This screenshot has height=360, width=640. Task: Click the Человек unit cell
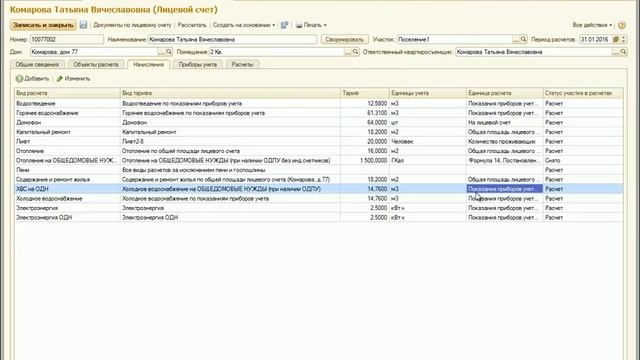[x=428, y=142]
